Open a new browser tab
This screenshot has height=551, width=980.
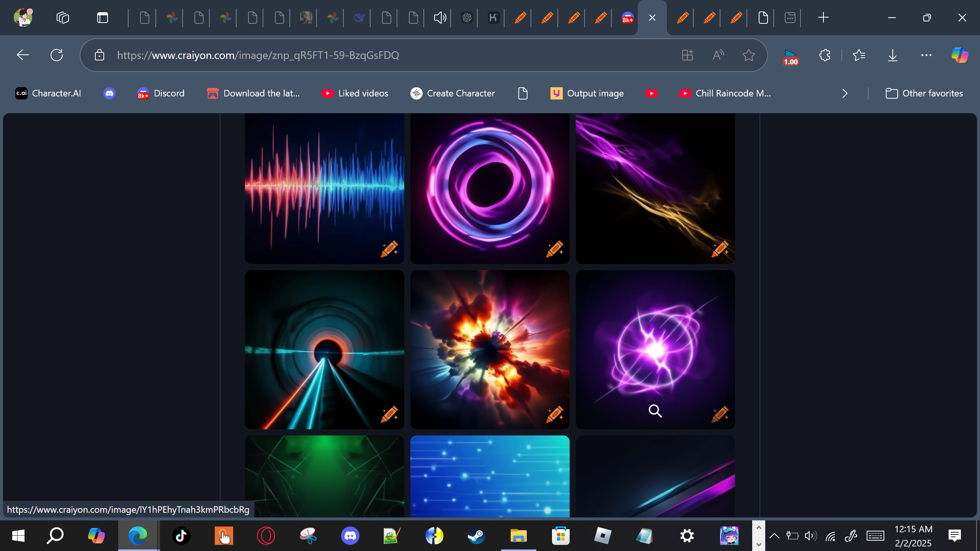pyautogui.click(x=823, y=18)
